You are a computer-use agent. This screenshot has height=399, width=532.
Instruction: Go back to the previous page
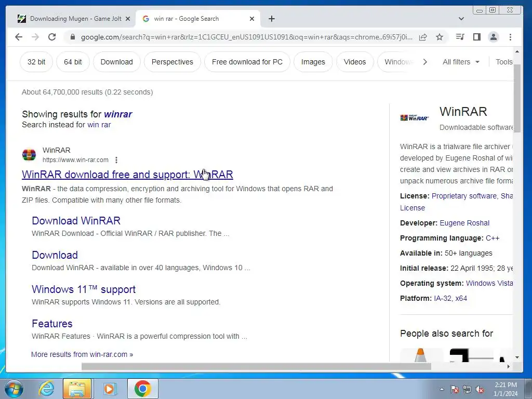[19, 37]
